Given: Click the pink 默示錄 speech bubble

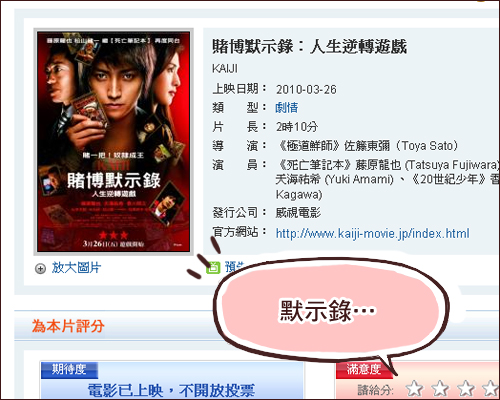Looking at the screenshot, I should tap(331, 310).
